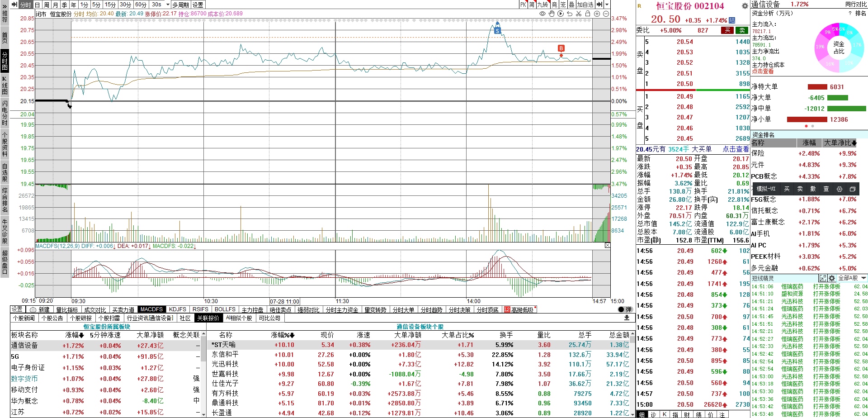Select the hand pan tool icon

(x=552, y=14)
